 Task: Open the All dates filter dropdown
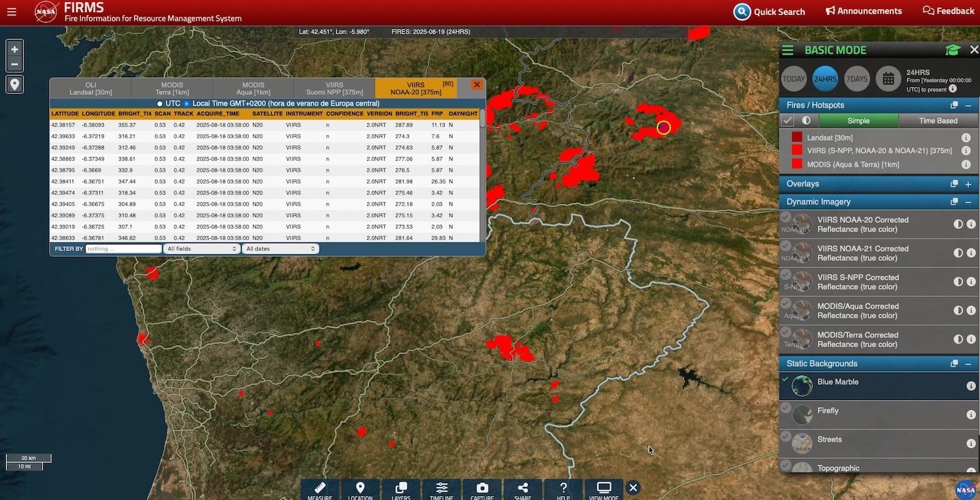click(x=280, y=249)
